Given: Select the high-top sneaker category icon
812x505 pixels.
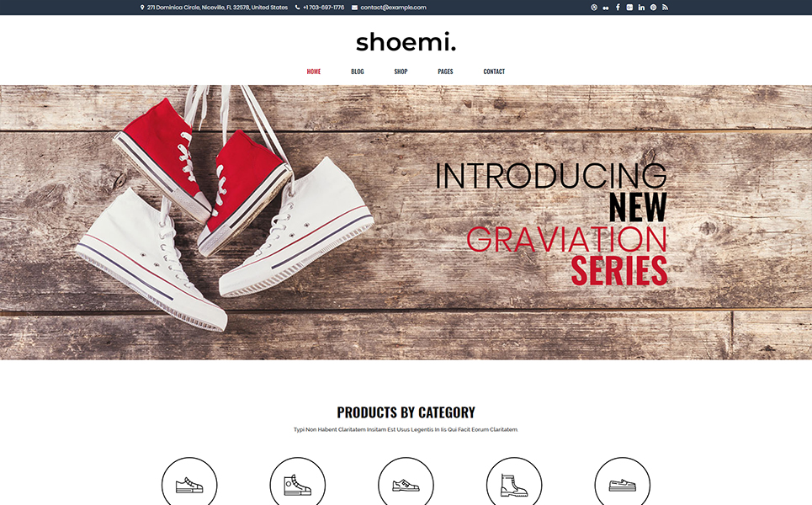Looking at the screenshot, I should pyautogui.click(x=298, y=481).
